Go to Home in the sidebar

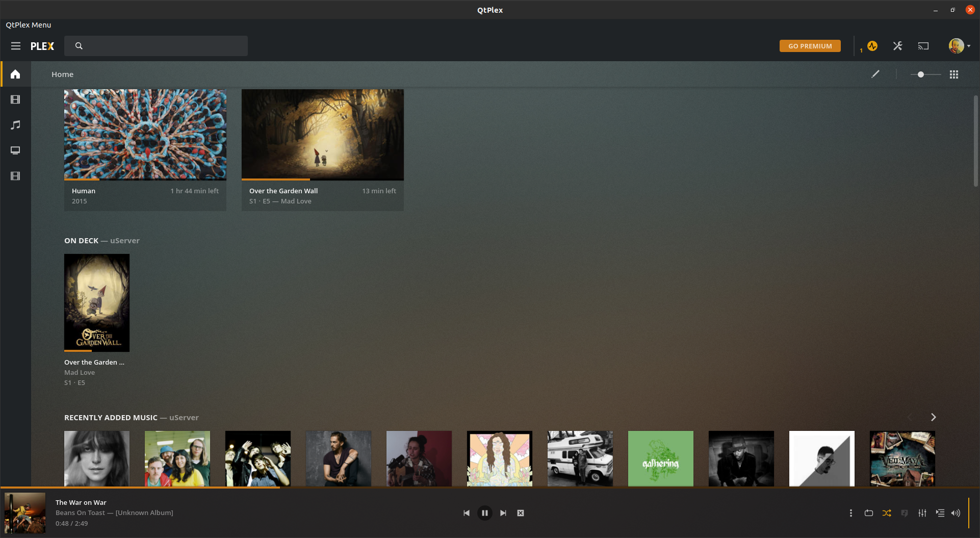coord(15,74)
